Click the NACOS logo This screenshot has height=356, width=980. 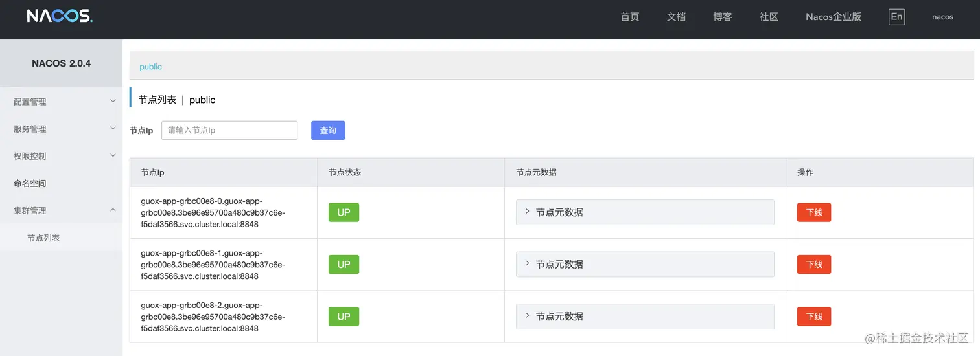[60, 16]
